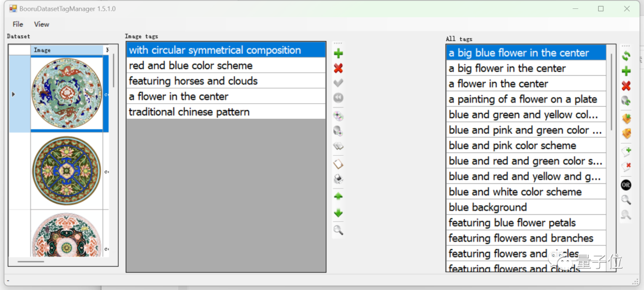
Task: Open the View menu
Action: (42, 24)
